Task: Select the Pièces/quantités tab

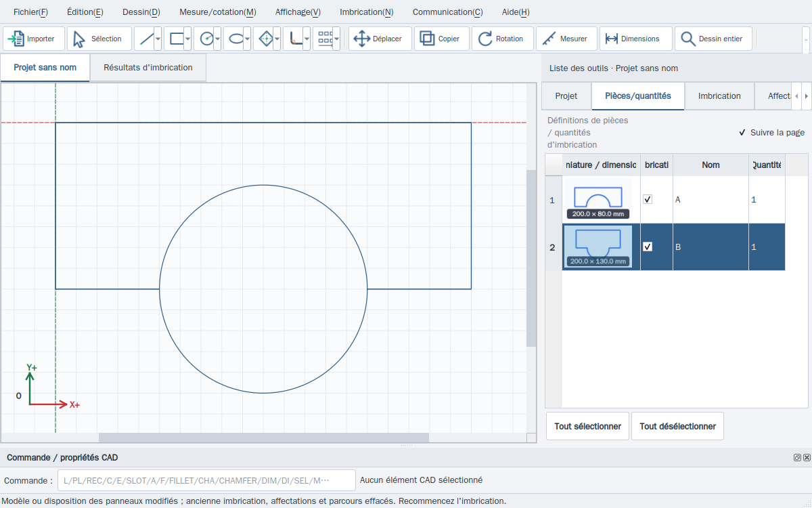Action: [638, 96]
